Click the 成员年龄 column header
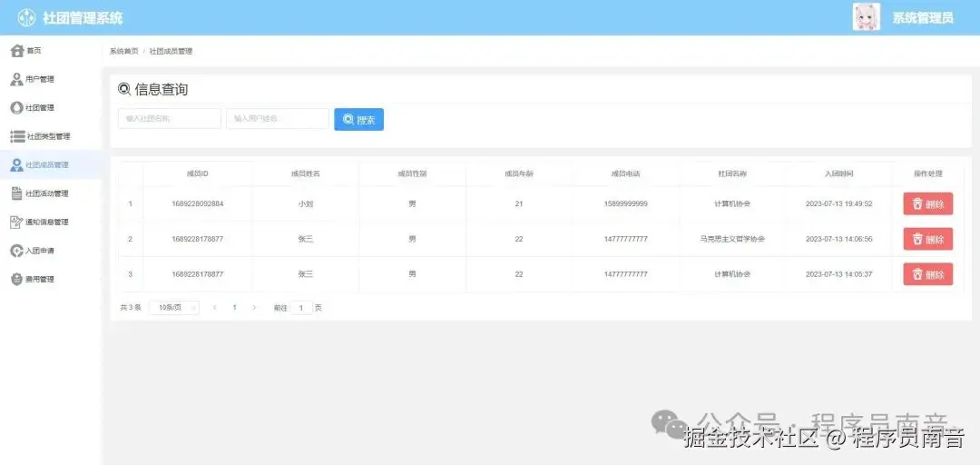This screenshot has height=465, width=980. [x=519, y=173]
